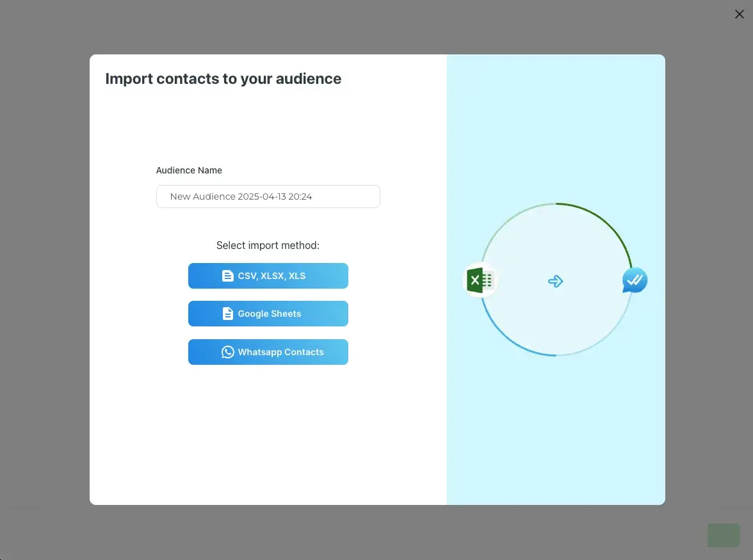
Task: Click the WhatsApp phone icon on Whatsapp Contacts button
Action: pos(229,351)
